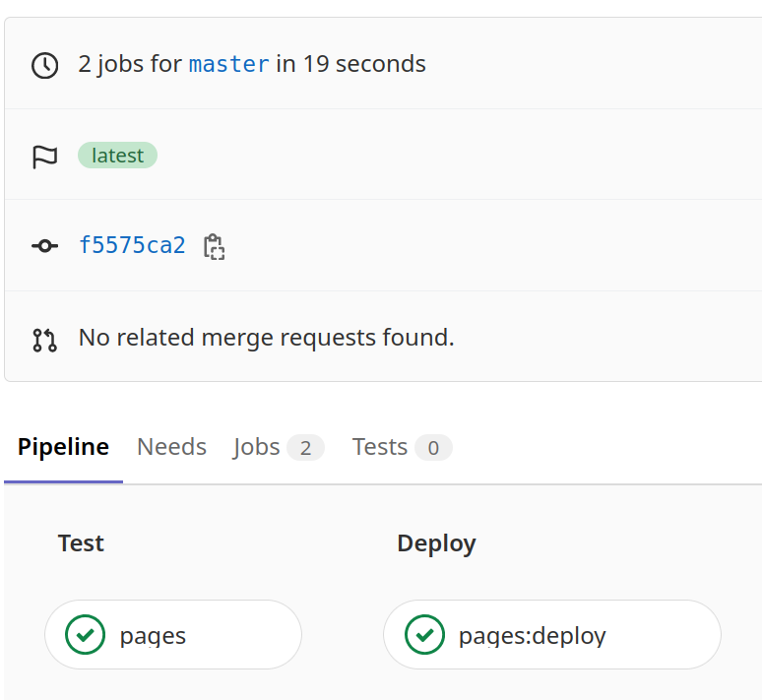This screenshot has height=700, width=762.
Task: Click the green passed status icon on pages
Action: (x=85, y=635)
